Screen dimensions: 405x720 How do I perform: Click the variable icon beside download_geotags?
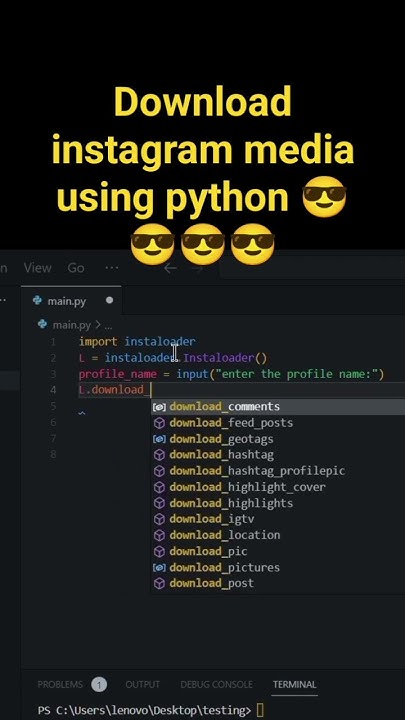point(159,439)
